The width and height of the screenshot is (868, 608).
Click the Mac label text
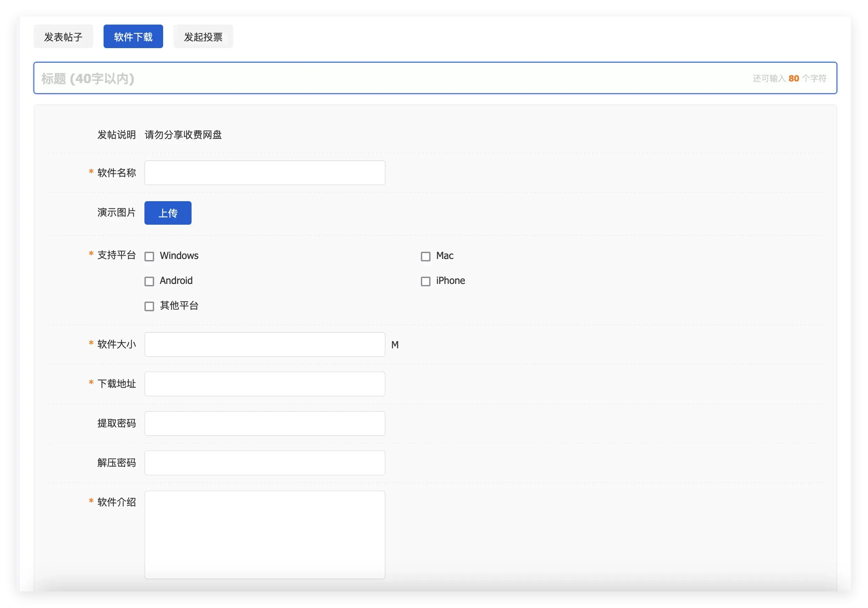[x=445, y=256]
